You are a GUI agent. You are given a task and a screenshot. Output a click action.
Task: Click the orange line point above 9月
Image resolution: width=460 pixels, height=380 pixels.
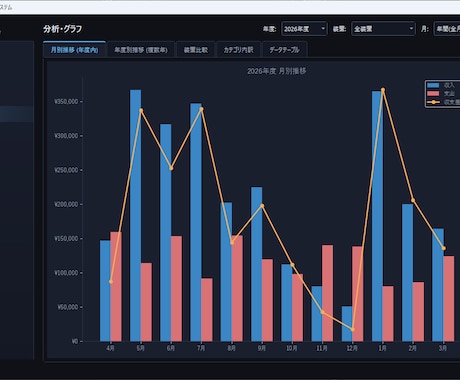[x=262, y=206]
